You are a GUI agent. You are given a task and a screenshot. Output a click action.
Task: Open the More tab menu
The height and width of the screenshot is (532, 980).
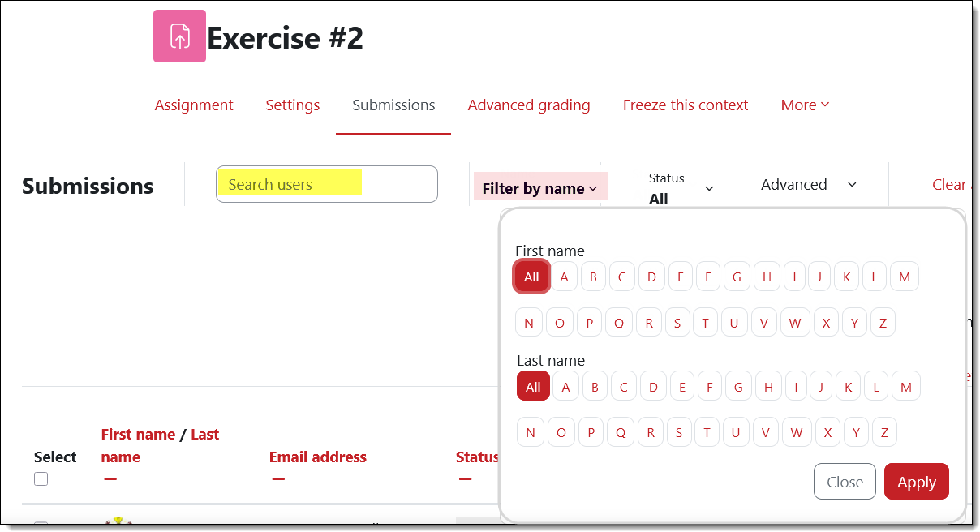point(805,105)
